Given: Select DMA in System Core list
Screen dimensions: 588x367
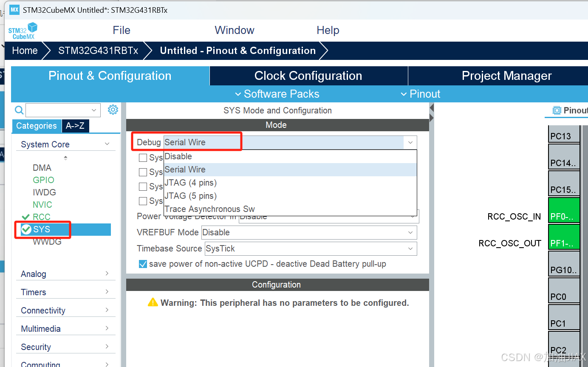Looking at the screenshot, I should (42, 168).
